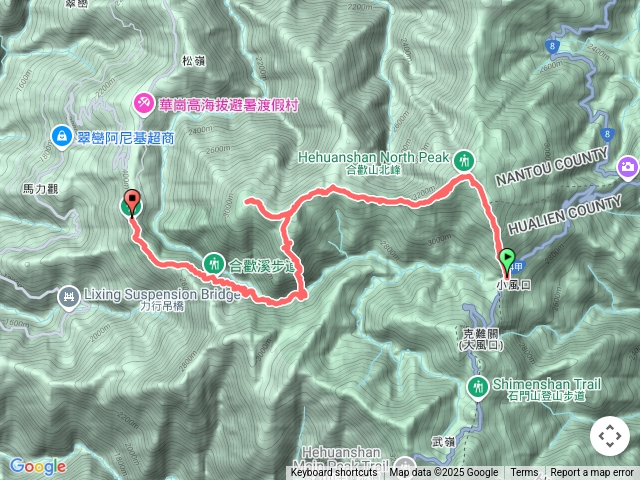Open the Terms link
The width and height of the screenshot is (640, 480).
pyautogui.click(x=524, y=473)
